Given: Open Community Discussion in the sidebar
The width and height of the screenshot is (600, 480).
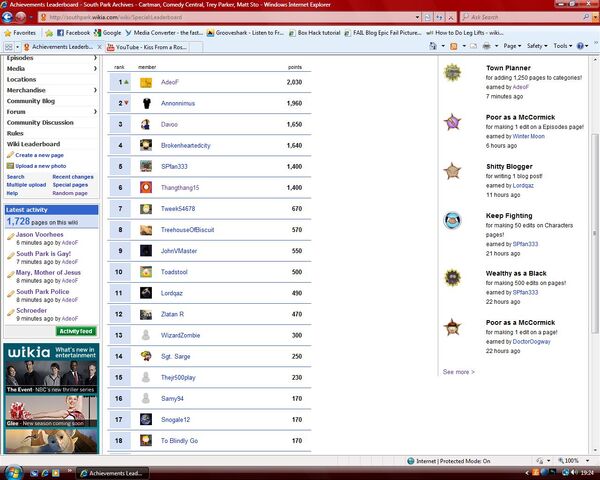Looking at the screenshot, I should pos(40,122).
